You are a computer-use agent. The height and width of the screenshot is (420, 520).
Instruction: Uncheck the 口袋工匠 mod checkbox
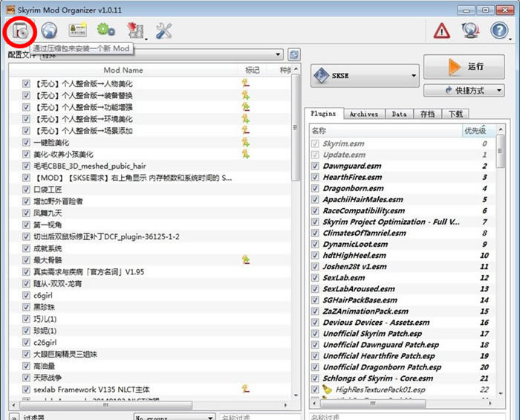tap(27, 190)
